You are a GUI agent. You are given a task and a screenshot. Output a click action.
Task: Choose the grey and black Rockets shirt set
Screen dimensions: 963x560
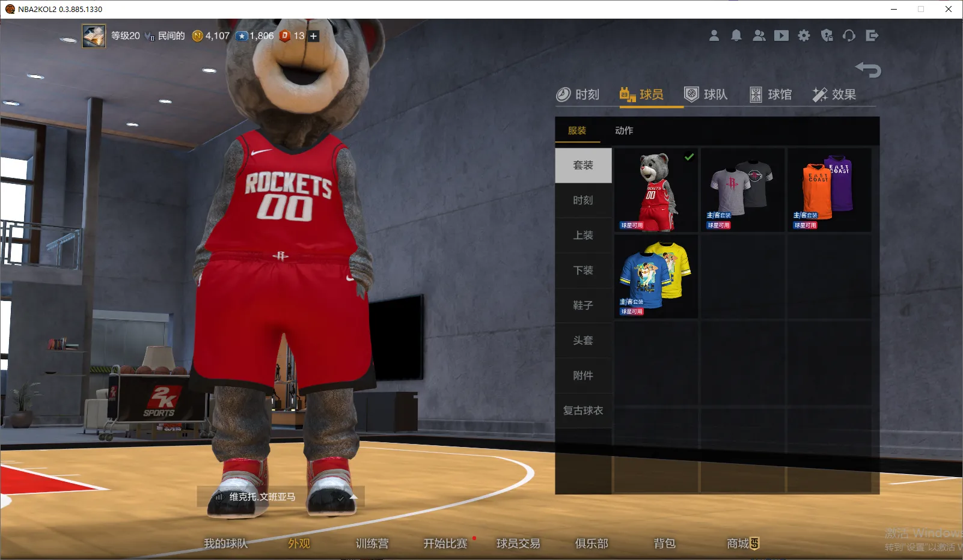743,190
